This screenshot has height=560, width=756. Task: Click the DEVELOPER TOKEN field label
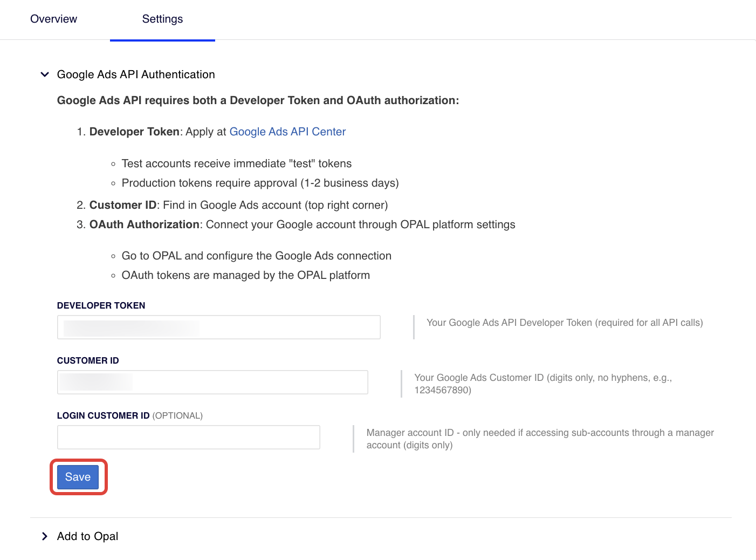coord(101,305)
